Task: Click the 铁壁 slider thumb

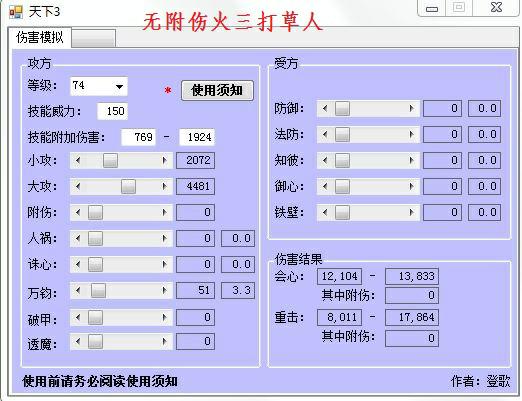Action: pos(342,212)
